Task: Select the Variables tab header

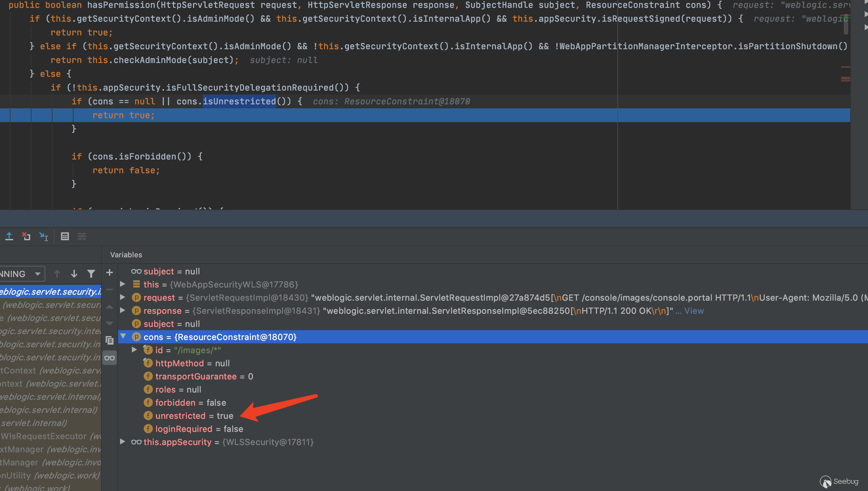Action: 126,255
